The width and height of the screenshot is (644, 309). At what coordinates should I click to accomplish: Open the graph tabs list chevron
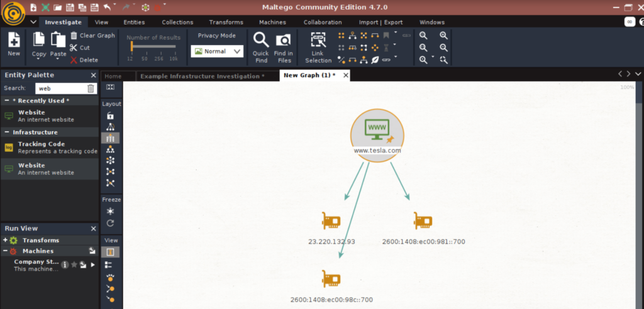point(638,74)
